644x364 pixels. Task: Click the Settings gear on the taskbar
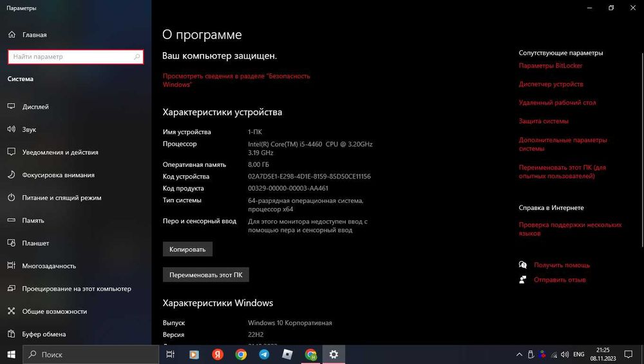coord(334,354)
